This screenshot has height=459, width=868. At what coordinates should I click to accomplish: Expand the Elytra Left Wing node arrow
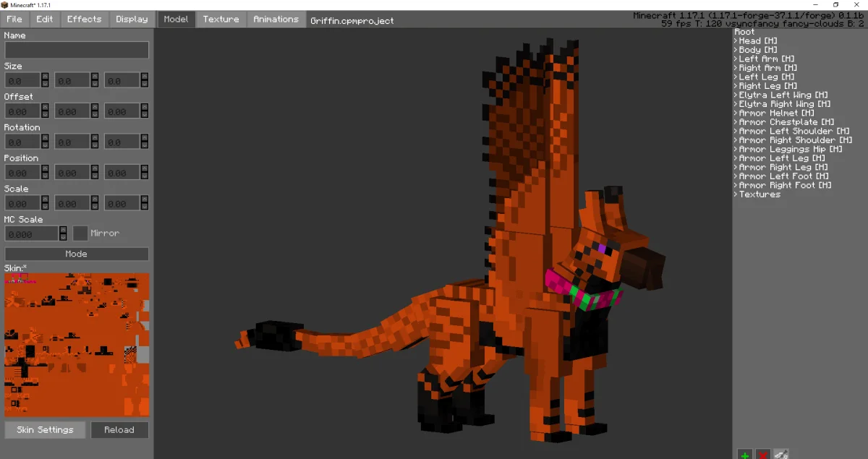pyautogui.click(x=736, y=95)
